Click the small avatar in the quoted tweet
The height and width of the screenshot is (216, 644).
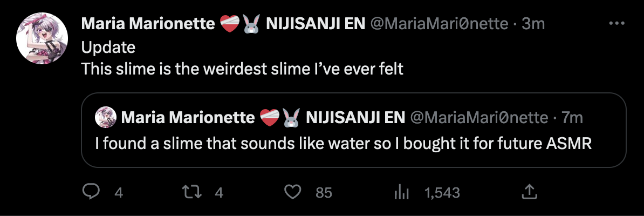pos(106,117)
